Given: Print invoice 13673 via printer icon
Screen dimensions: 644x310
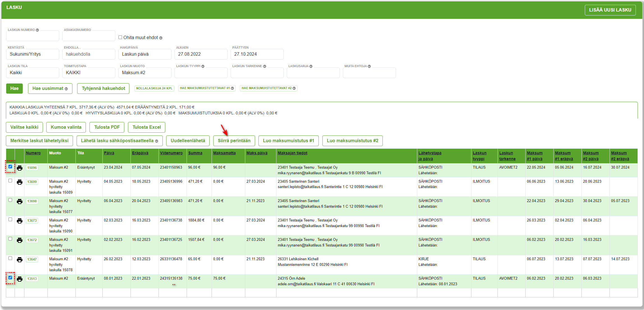Looking at the screenshot, I should click(x=20, y=221).
